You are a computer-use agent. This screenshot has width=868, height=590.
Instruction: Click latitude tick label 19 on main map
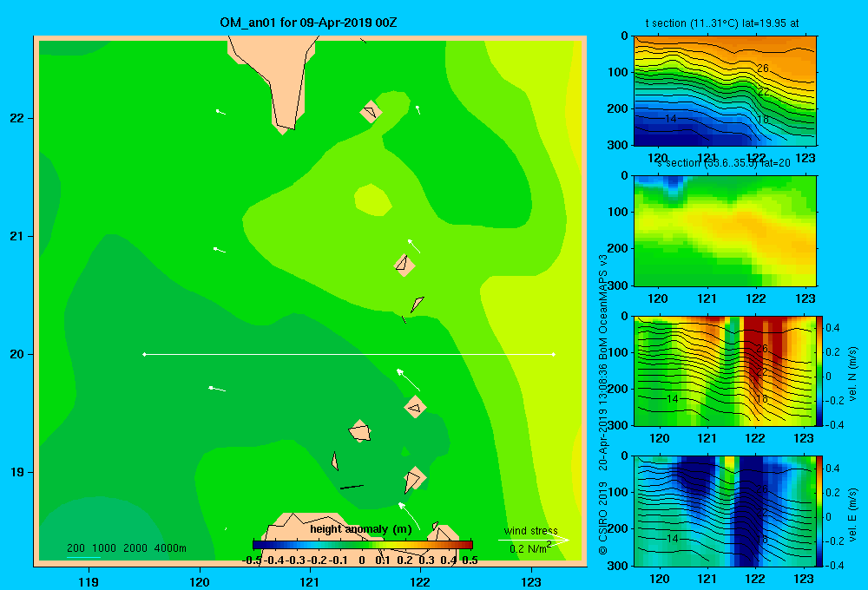(17, 472)
